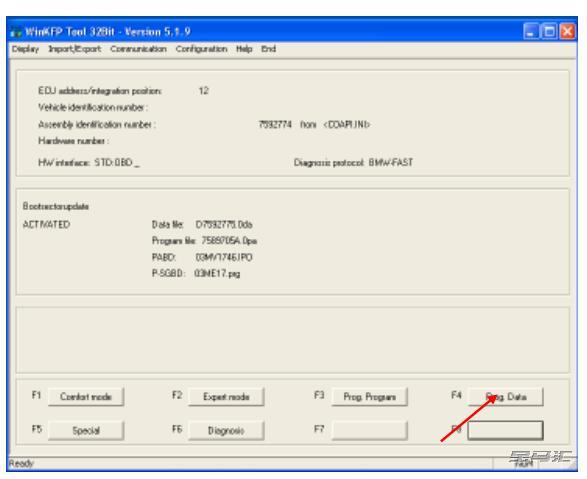
Task: Click the Vehicle identification number label
Action: [93, 107]
